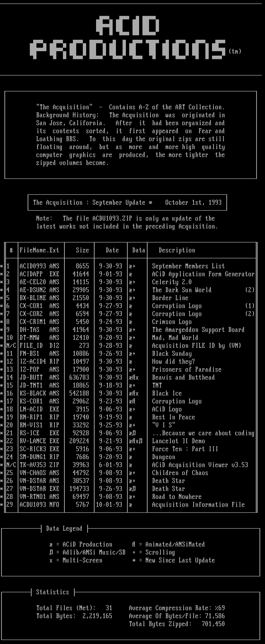Click the Multi-Screen x symbol in the legend
265x644 pixels.
tap(51, 560)
